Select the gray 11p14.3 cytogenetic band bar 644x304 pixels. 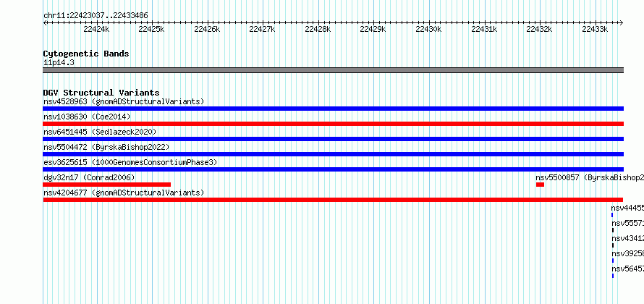tap(333, 70)
